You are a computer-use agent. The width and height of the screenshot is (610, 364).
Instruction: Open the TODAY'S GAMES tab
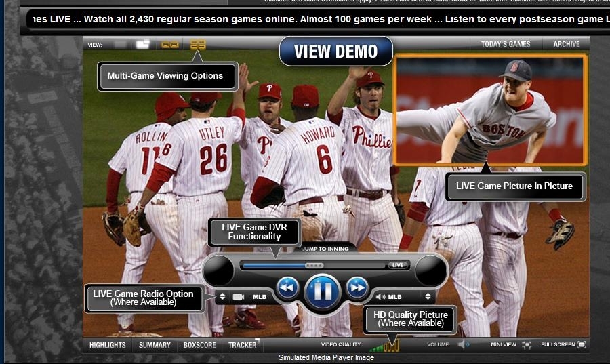pos(506,44)
